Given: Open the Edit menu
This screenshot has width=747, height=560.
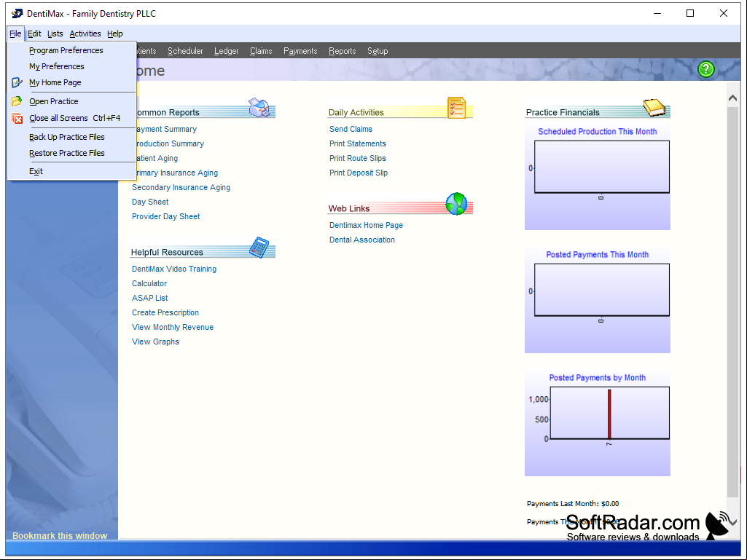Looking at the screenshot, I should coord(34,33).
